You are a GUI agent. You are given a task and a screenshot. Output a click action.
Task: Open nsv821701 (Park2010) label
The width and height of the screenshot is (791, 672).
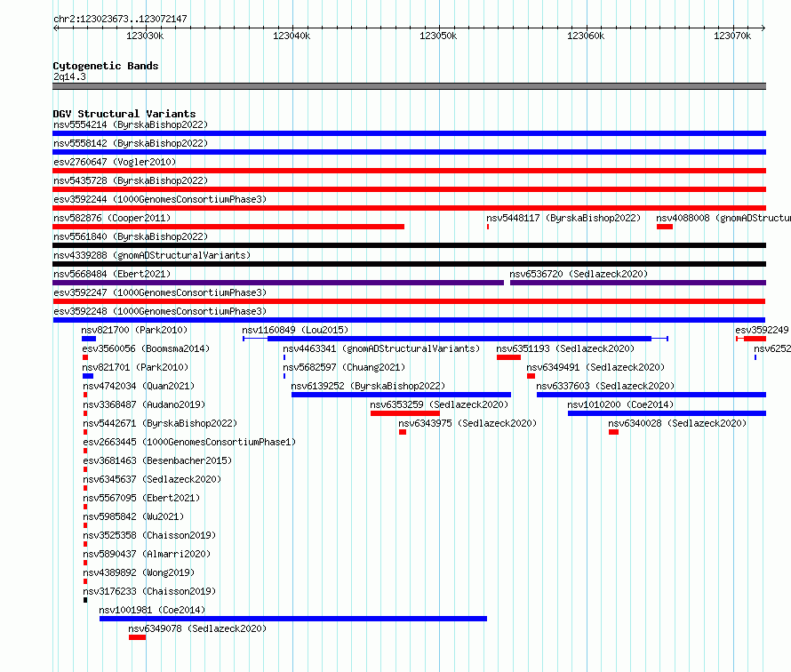(135, 367)
